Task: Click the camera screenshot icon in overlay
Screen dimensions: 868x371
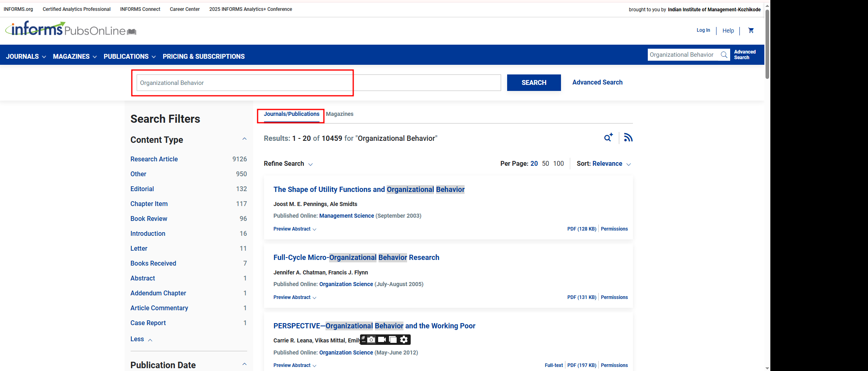Action: point(372,340)
